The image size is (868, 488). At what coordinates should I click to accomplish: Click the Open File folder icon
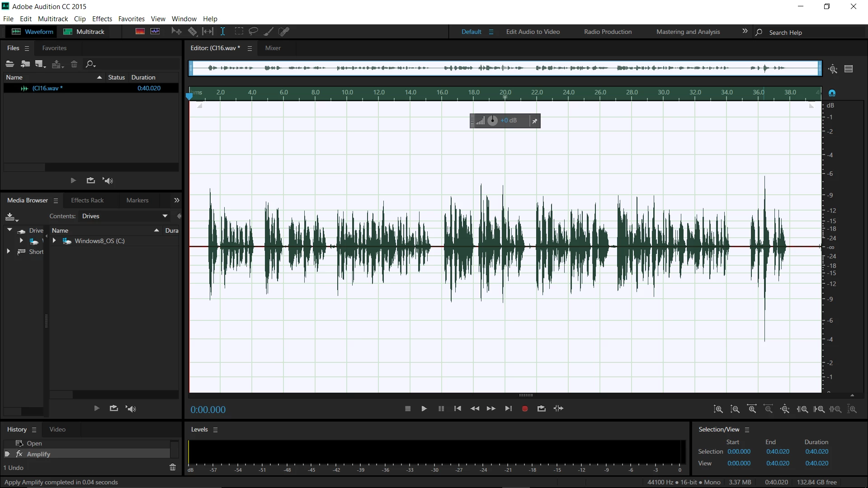click(10, 64)
